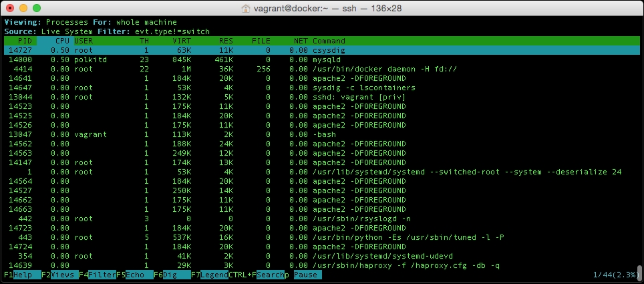Open the F7 Legend option
Image resolution: width=644 pixels, height=284 pixels.
(210, 275)
